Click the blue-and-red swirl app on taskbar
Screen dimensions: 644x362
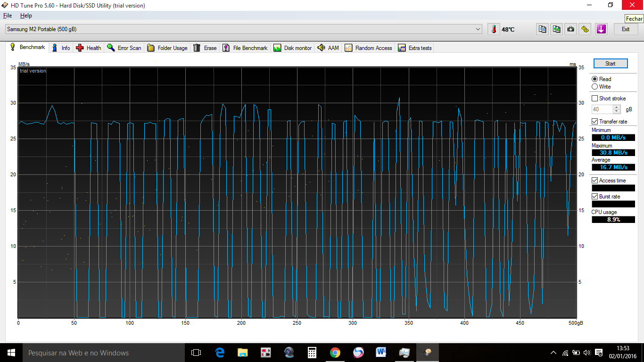[358, 353]
